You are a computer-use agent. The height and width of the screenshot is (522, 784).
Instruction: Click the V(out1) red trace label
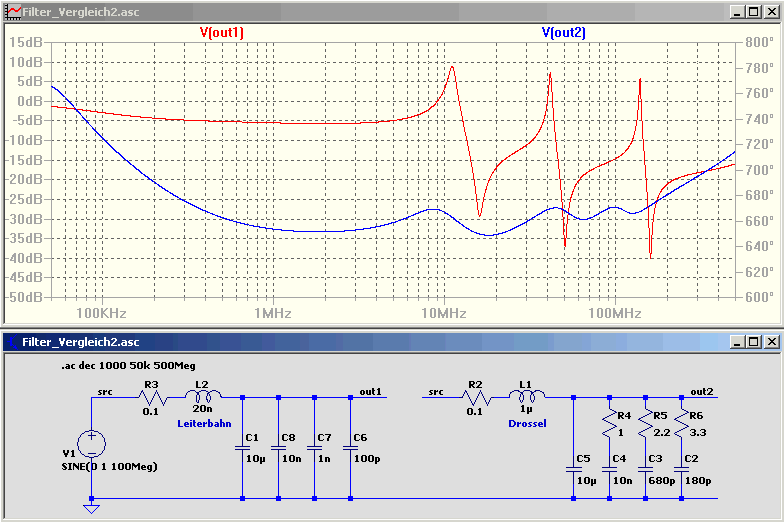point(222,32)
